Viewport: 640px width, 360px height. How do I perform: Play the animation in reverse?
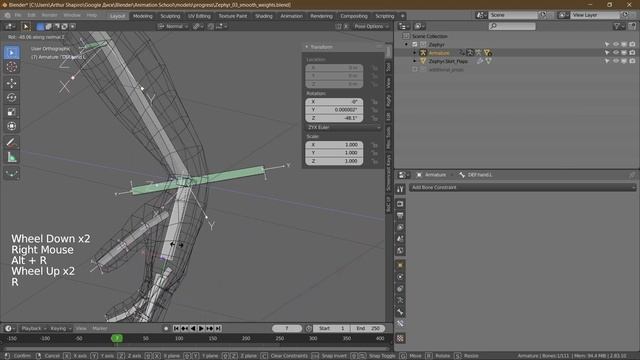pyautogui.click(x=193, y=328)
